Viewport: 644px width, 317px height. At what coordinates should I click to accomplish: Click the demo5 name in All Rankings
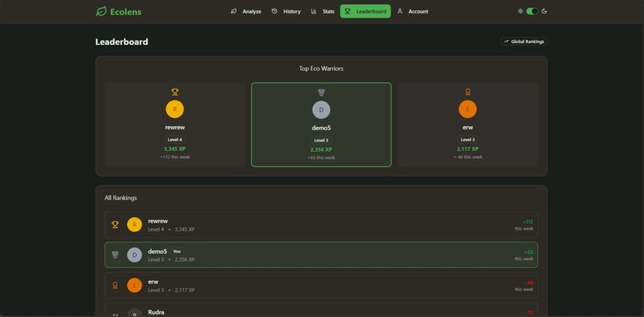pos(157,252)
